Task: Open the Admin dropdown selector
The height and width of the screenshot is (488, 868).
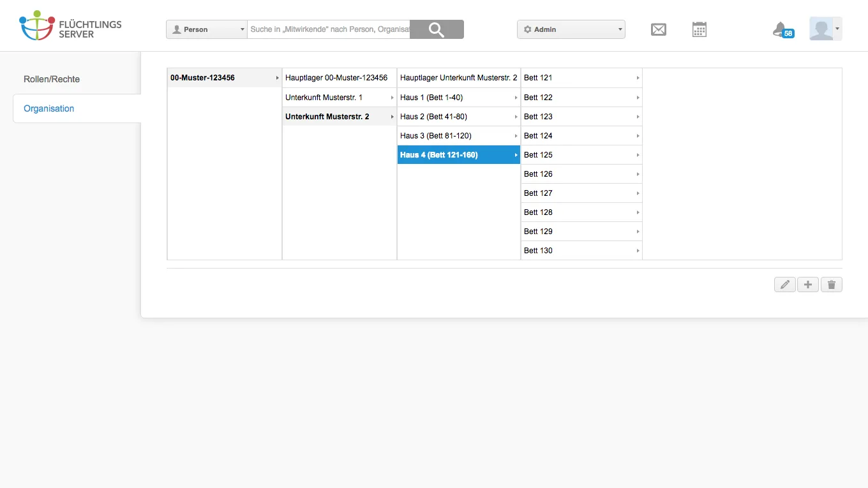Action: pyautogui.click(x=571, y=29)
